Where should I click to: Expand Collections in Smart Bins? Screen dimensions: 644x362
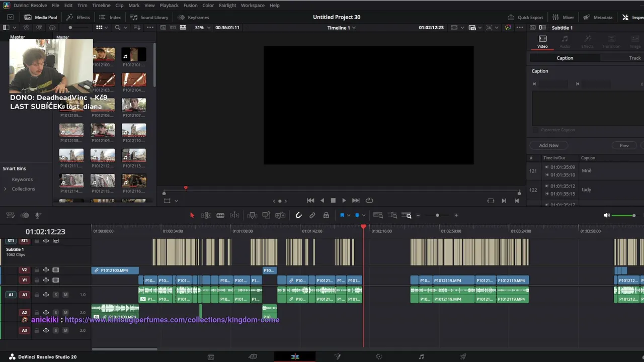coord(5,189)
